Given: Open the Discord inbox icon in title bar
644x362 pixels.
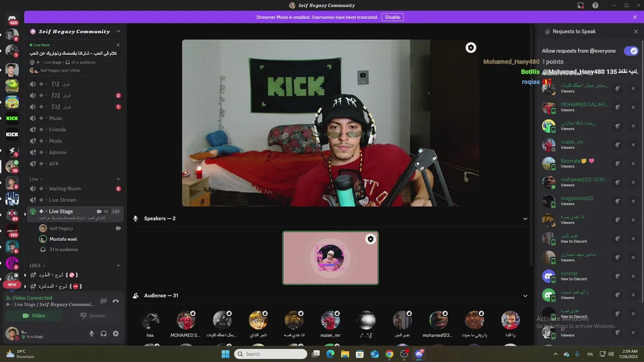Looking at the screenshot, I should point(581,6).
